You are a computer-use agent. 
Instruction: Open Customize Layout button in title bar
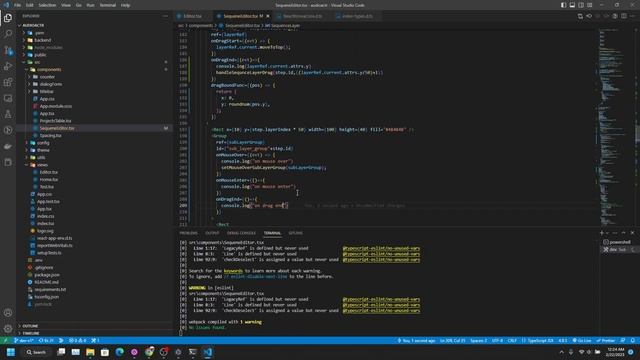pos(590,5)
